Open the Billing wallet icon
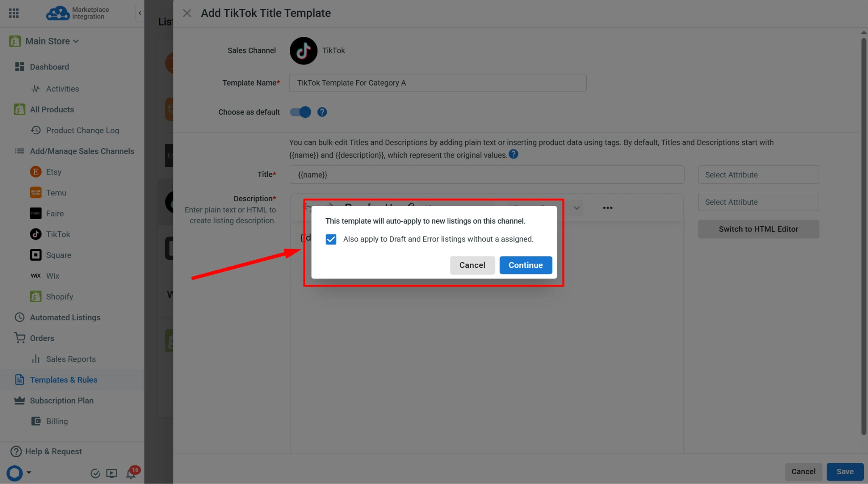The width and height of the screenshot is (868, 484). [x=36, y=421]
